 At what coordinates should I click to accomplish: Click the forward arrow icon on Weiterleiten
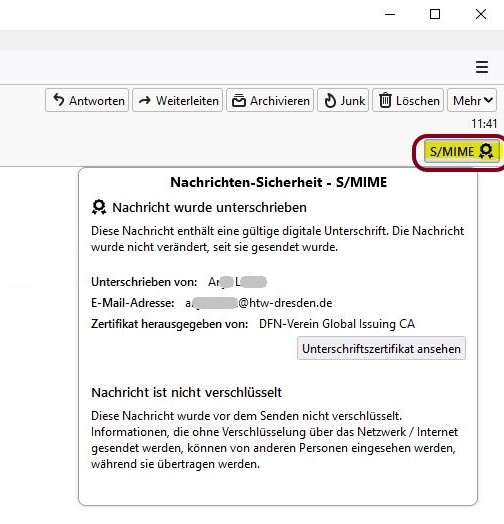point(145,100)
